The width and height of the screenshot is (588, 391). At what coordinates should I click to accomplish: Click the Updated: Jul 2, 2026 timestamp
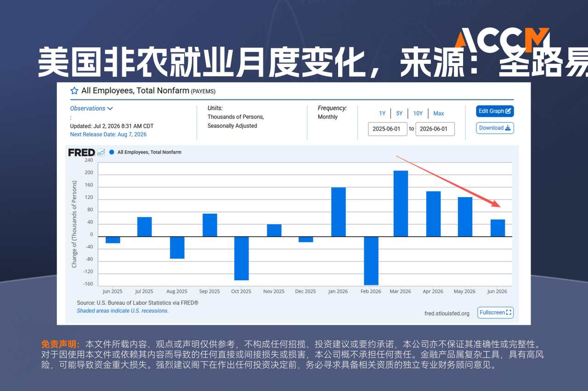(112, 126)
